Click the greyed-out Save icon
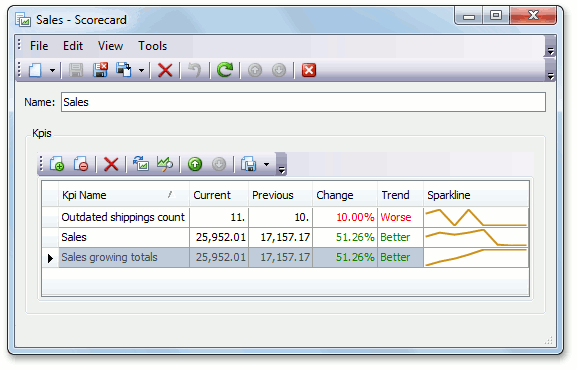This screenshot has width=577, height=370. 76,70
